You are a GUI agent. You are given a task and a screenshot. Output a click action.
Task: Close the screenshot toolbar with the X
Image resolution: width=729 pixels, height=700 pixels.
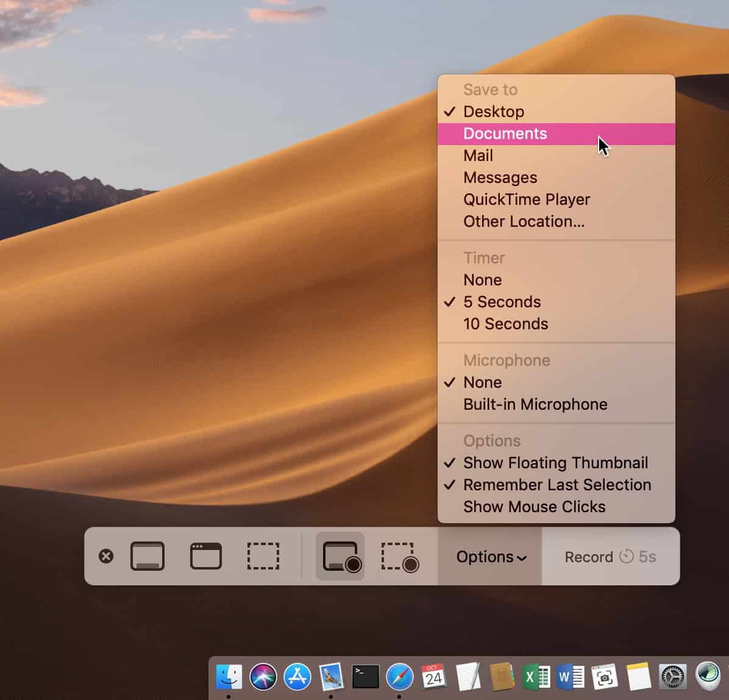pyautogui.click(x=106, y=556)
